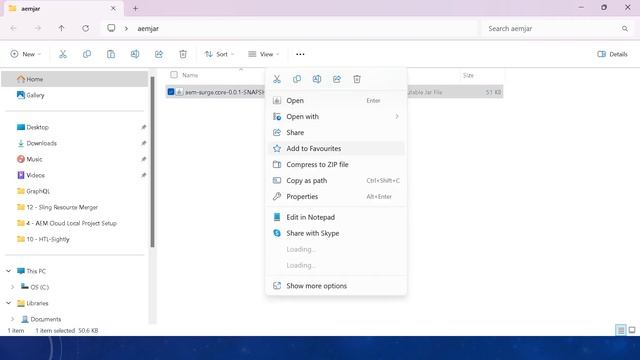
Task: Choose Open from the context menu
Action: pyautogui.click(x=336, y=100)
